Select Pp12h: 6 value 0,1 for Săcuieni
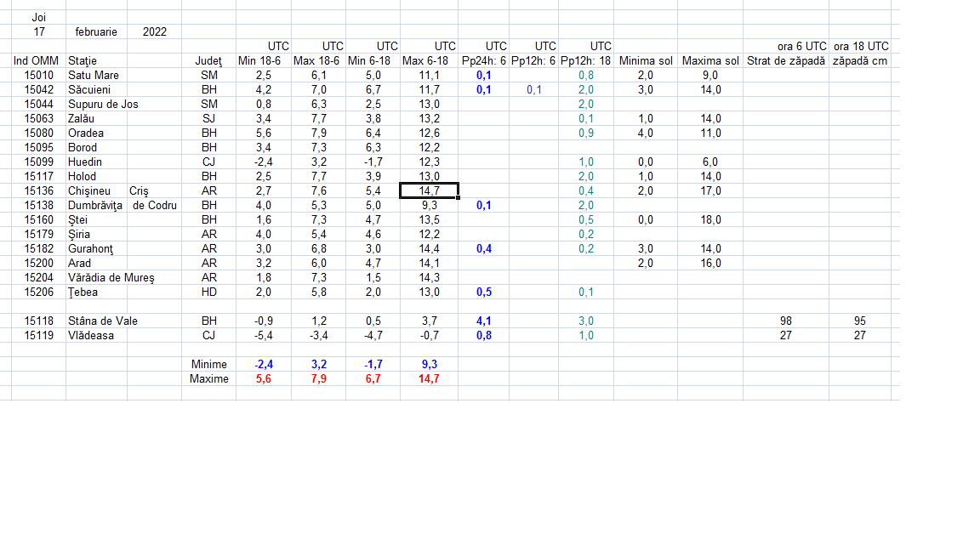 coord(533,89)
